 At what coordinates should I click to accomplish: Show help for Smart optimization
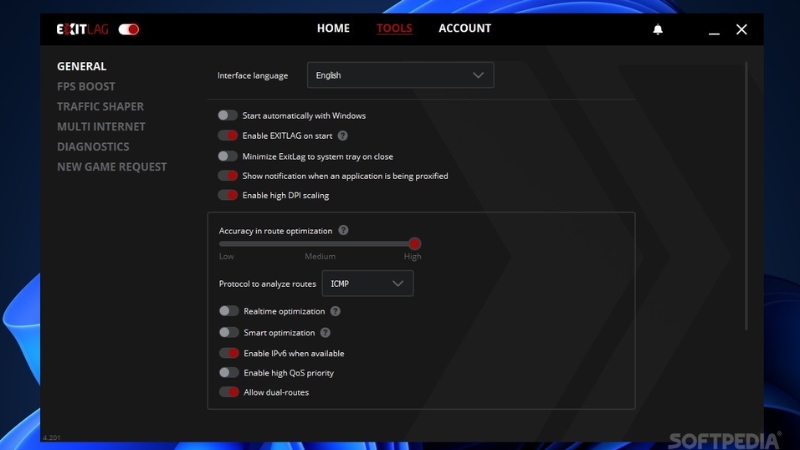[x=326, y=333]
